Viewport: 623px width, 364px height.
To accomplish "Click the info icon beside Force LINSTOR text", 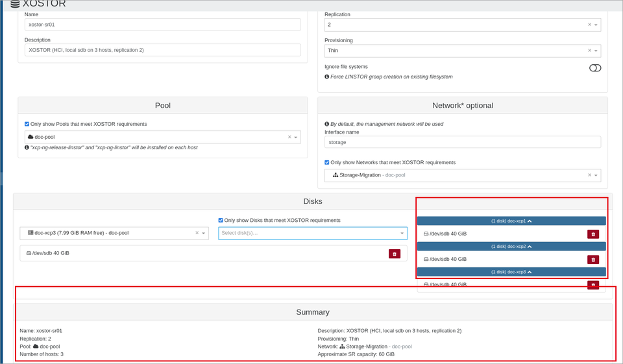I will coord(326,77).
